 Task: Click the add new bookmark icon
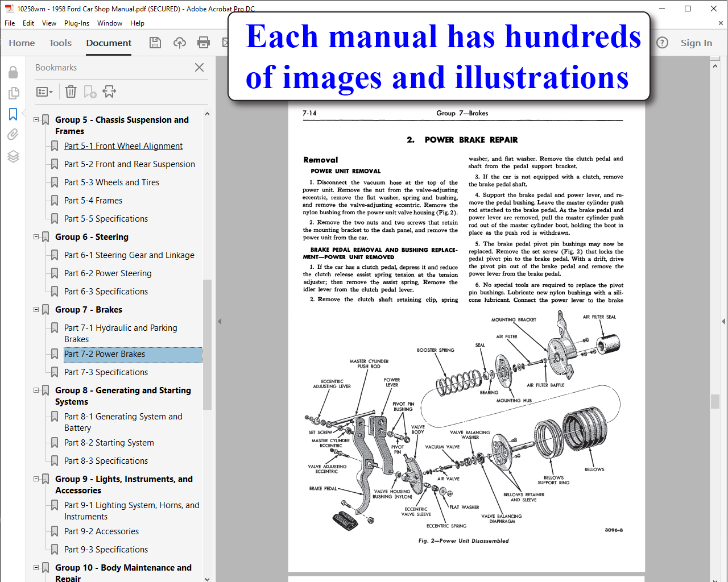click(x=90, y=92)
